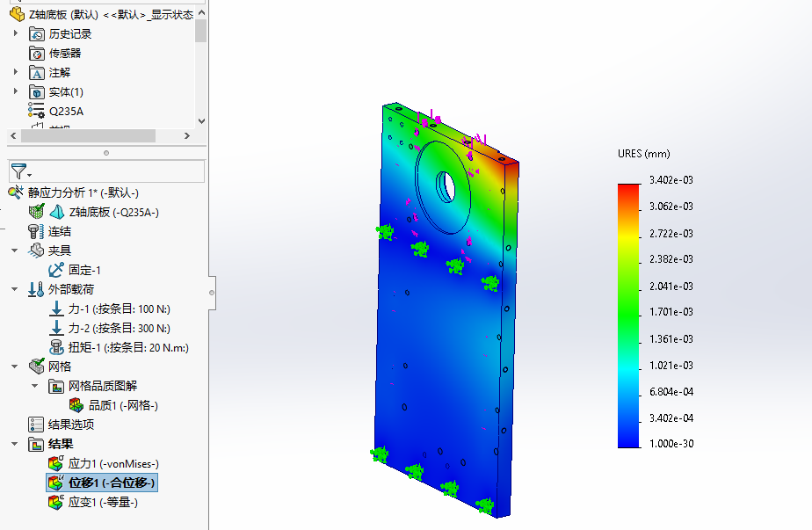Viewport: 812px width, 530px height.
Task: Open the filter funnel dropdown arrow
Action: (29, 175)
